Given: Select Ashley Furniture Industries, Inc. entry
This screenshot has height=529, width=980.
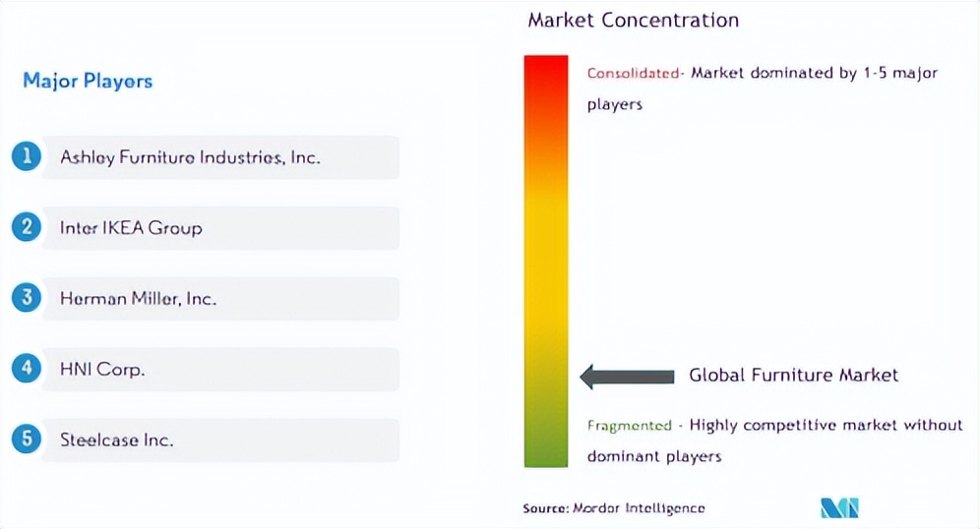Looking at the screenshot, I should pyautogui.click(x=190, y=157).
